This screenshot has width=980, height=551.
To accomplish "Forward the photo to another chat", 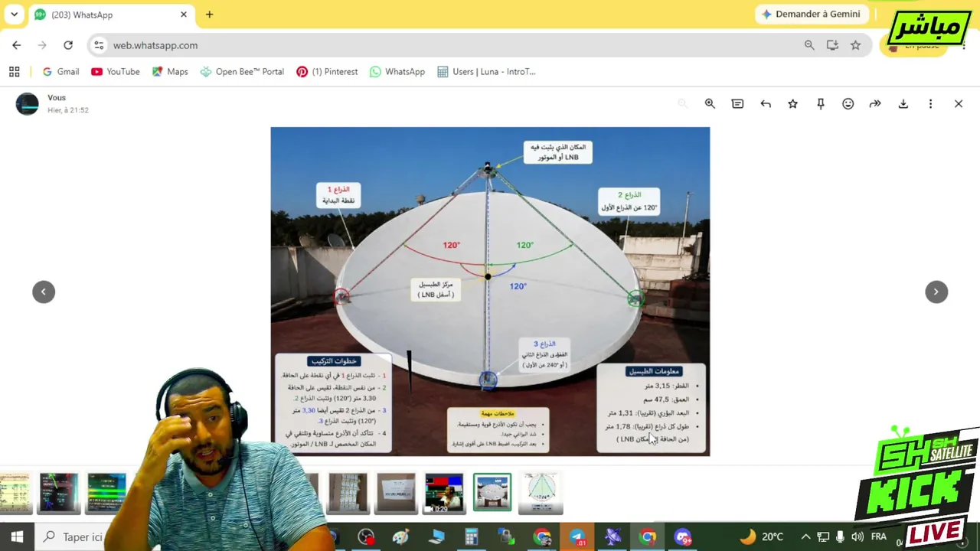I will (x=875, y=104).
